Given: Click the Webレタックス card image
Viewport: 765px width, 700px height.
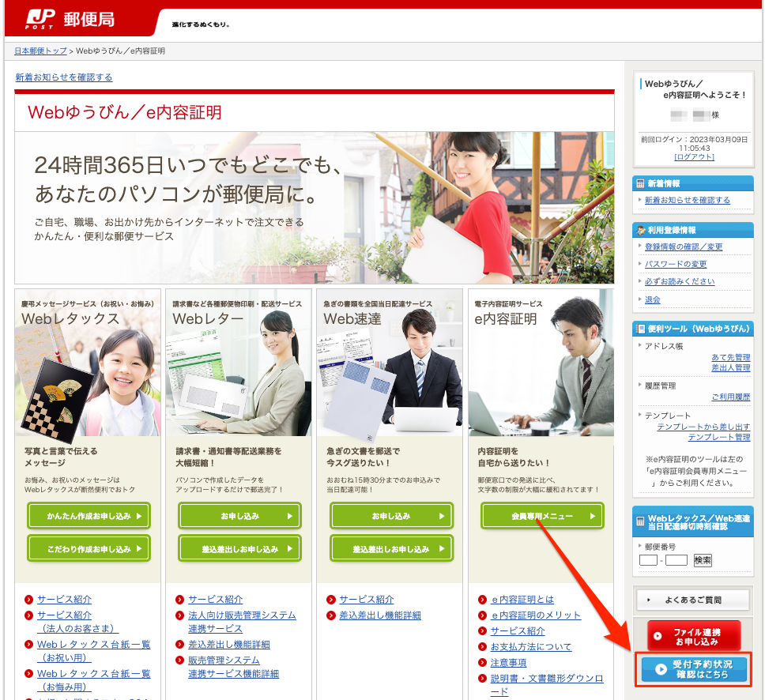Looking at the screenshot, I should 88,363.
